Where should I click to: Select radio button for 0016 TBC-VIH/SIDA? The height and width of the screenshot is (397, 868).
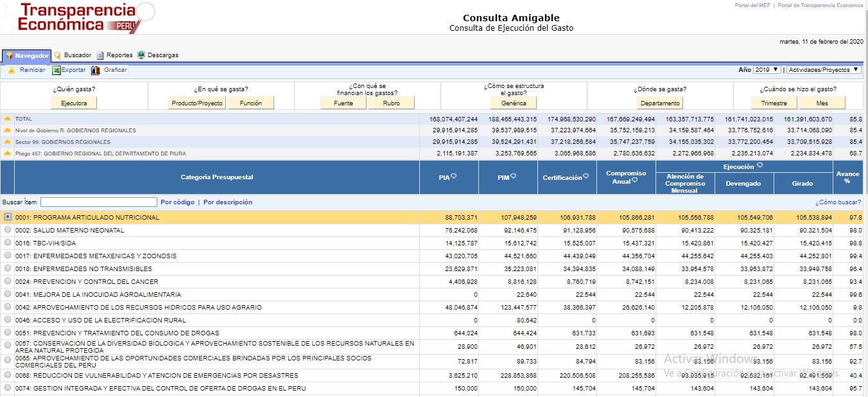pyautogui.click(x=8, y=243)
